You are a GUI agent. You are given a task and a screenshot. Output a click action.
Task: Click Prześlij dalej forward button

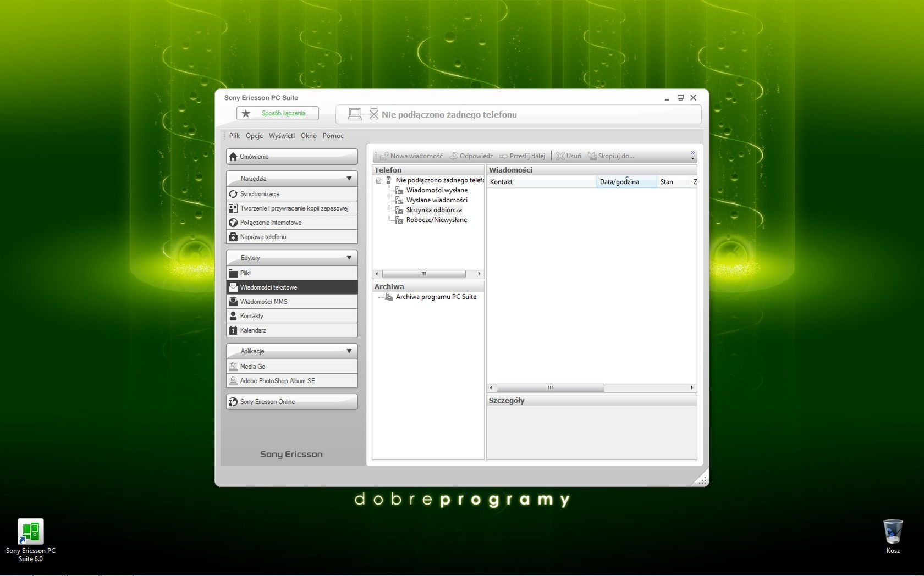click(522, 156)
